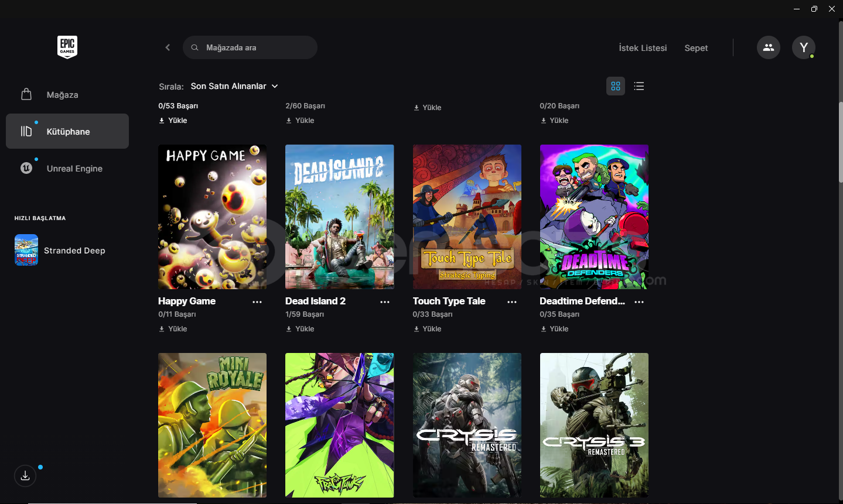Click the Epic Games logo

67,47
